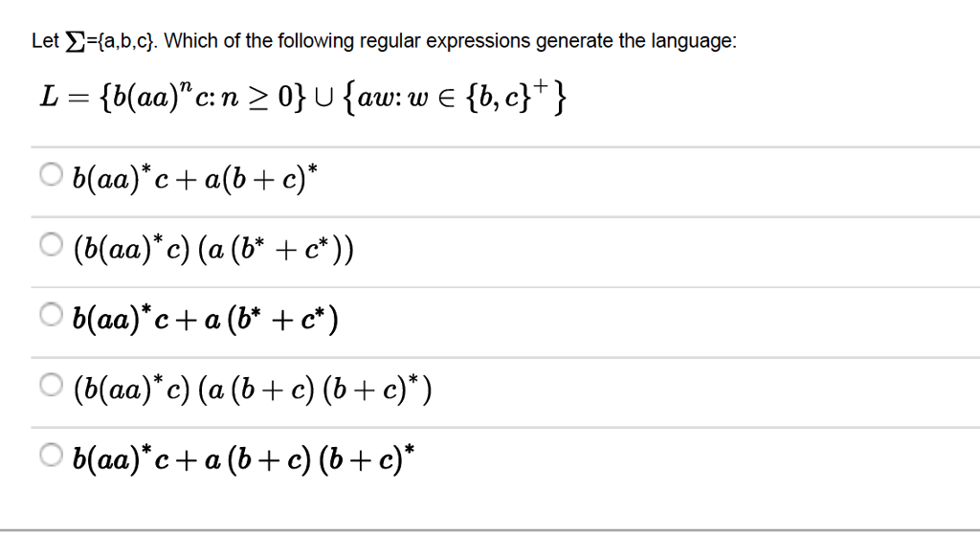
Task: Click the set {b(aa)^n c: n ≥ 0}
Action: (203, 98)
